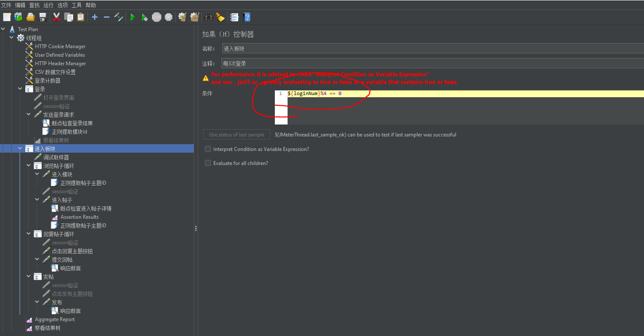Select the Test Plan root node
This screenshot has width=644, height=336.
point(28,29)
